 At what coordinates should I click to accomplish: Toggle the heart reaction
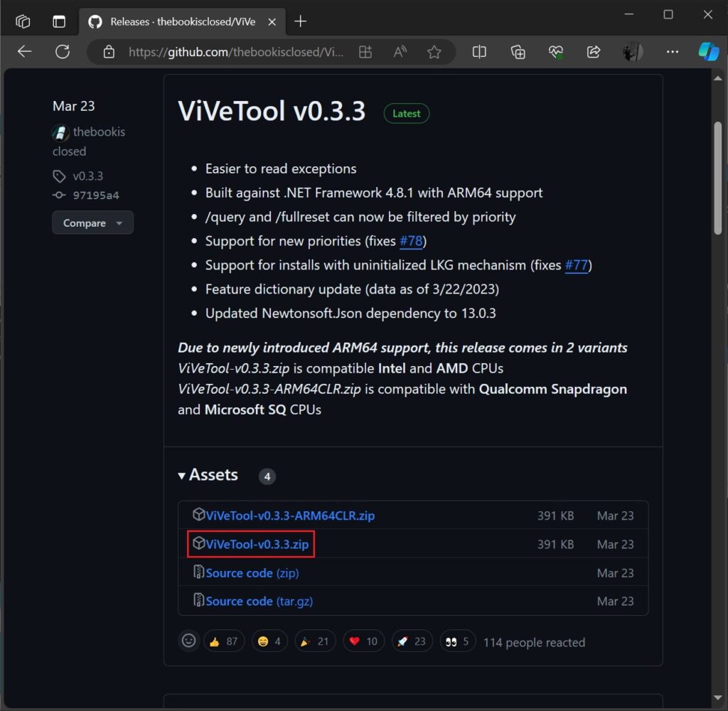pos(363,641)
